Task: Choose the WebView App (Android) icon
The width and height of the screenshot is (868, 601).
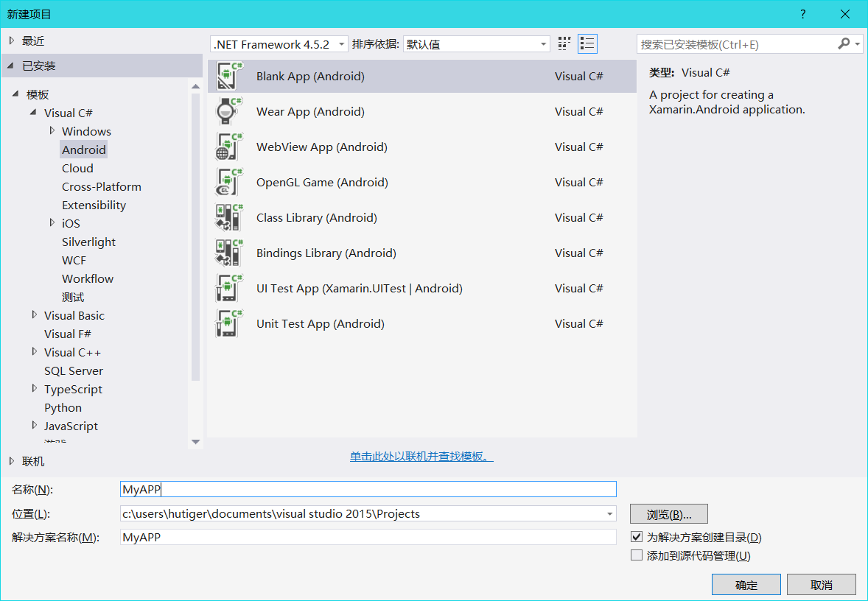Action: pos(229,147)
